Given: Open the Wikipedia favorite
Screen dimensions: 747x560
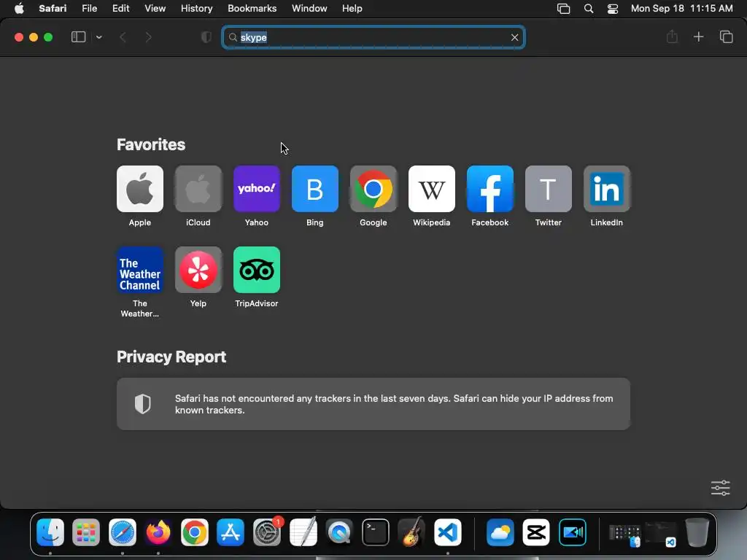Looking at the screenshot, I should (432, 189).
